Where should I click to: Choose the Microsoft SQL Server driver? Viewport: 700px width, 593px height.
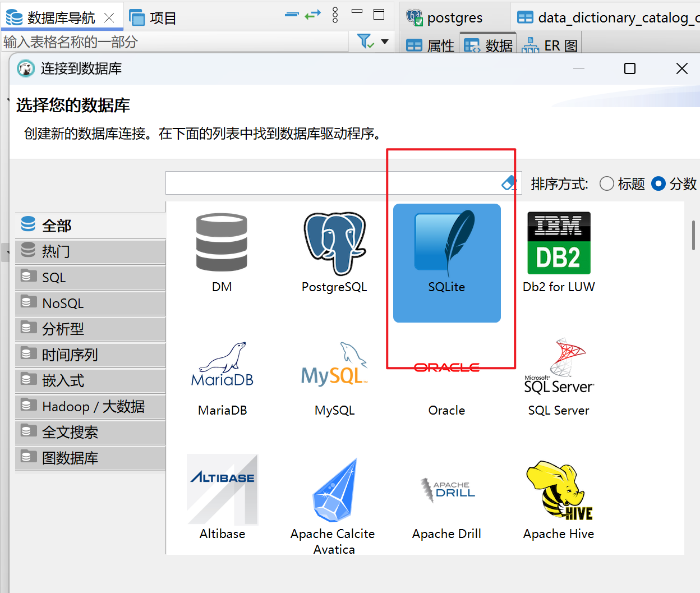click(559, 366)
